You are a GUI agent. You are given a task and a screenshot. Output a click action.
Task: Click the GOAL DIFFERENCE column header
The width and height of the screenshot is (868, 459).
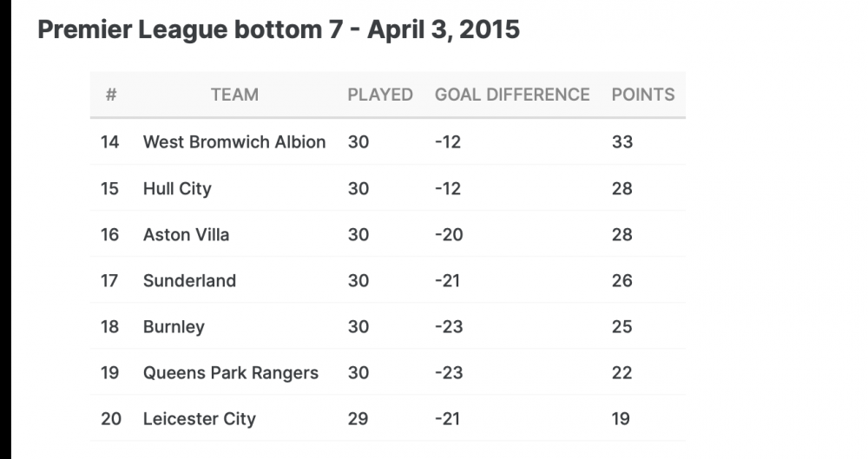(x=512, y=95)
